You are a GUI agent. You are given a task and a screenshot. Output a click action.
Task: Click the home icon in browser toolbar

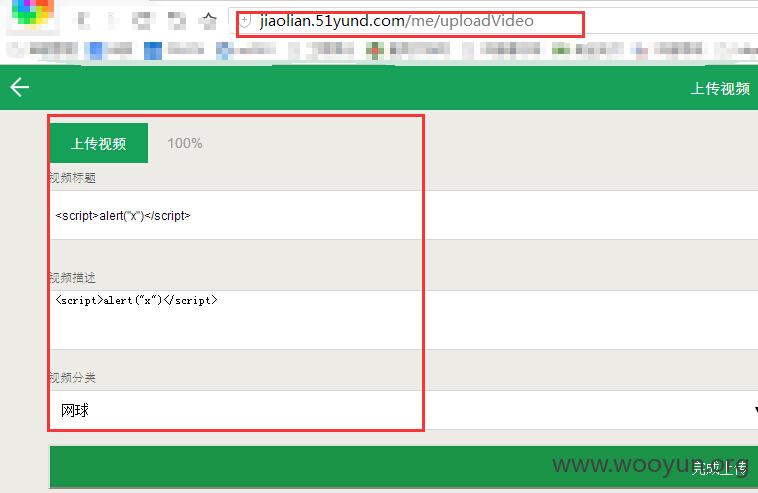(x=209, y=21)
